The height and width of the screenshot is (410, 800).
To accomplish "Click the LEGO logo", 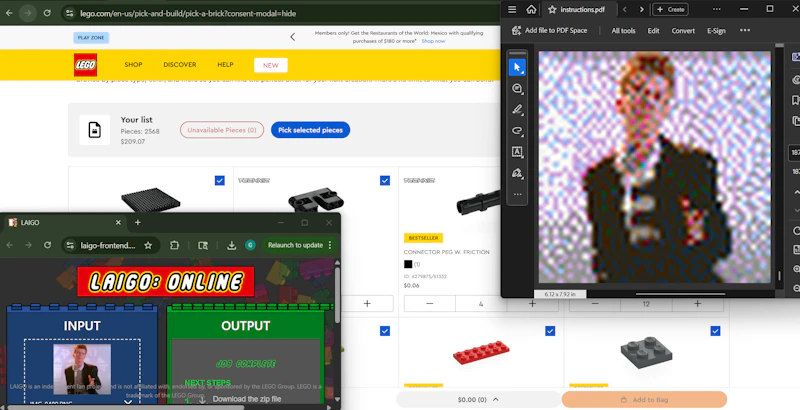I will click(85, 65).
